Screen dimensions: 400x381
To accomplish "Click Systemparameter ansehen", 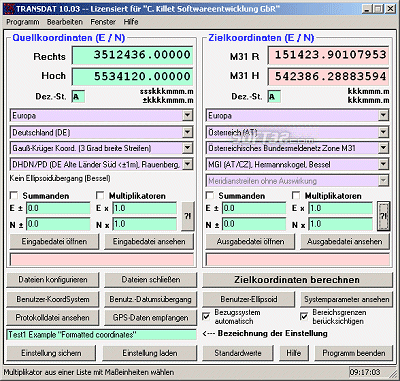I will tap(347, 299).
